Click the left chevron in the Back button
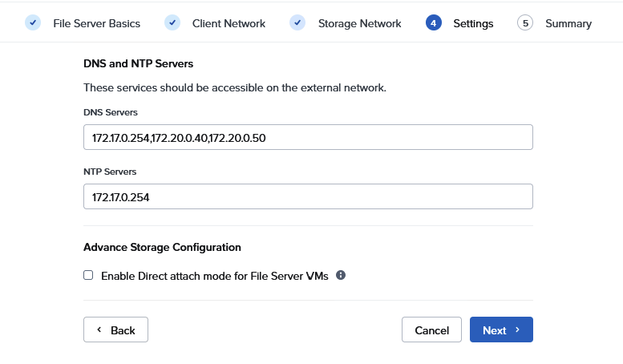Viewport: 623px width, 364px height. click(99, 330)
